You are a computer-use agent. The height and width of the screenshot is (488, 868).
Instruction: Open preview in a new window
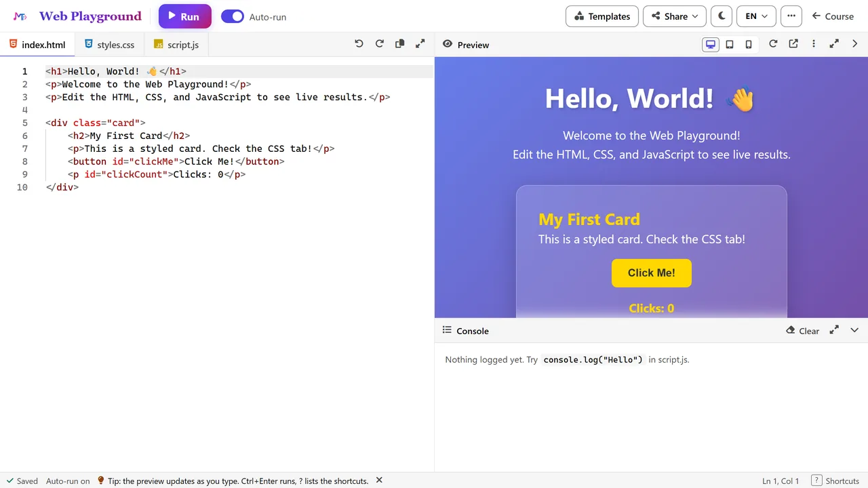click(793, 44)
